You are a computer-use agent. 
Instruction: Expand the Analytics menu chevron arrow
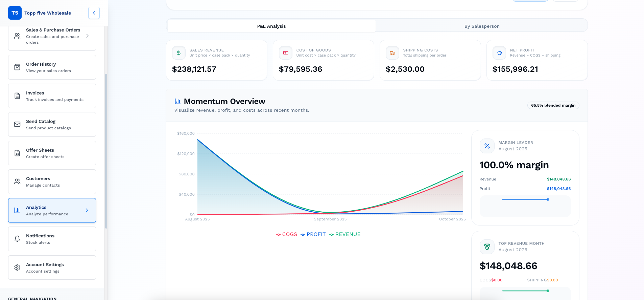[87, 210]
